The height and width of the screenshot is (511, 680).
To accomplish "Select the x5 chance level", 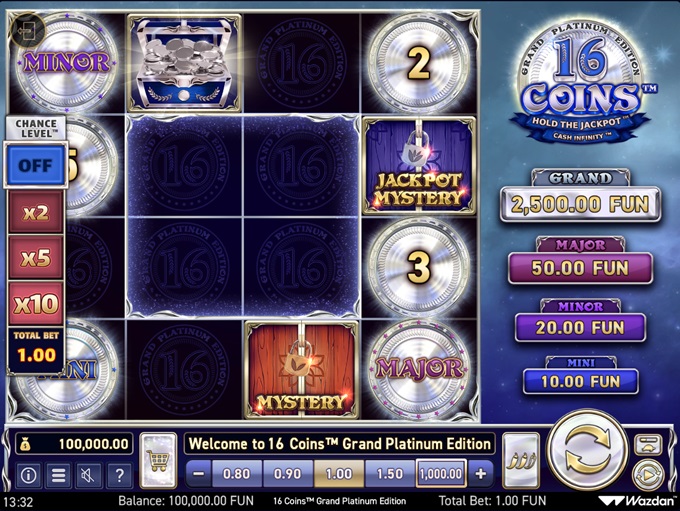I will (x=36, y=258).
